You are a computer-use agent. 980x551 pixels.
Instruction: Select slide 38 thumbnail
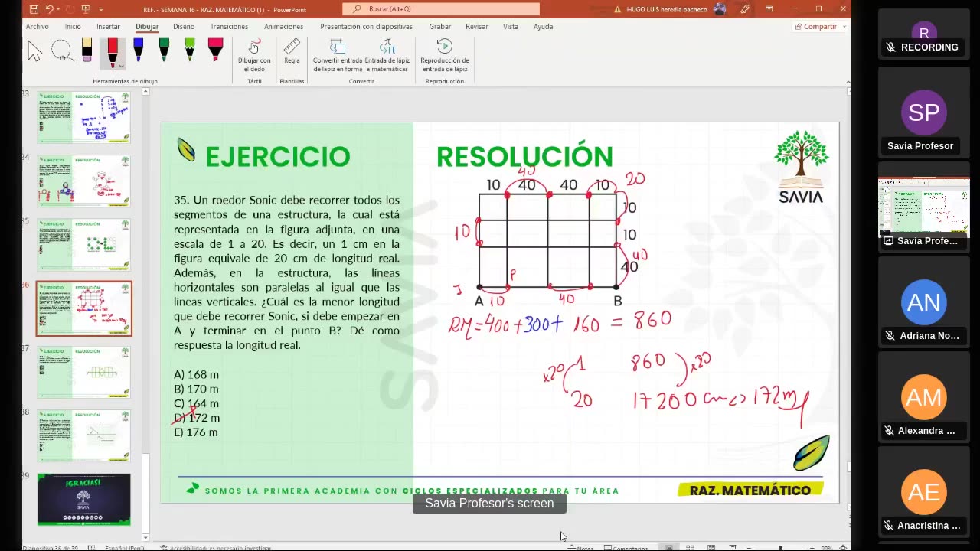click(x=83, y=435)
